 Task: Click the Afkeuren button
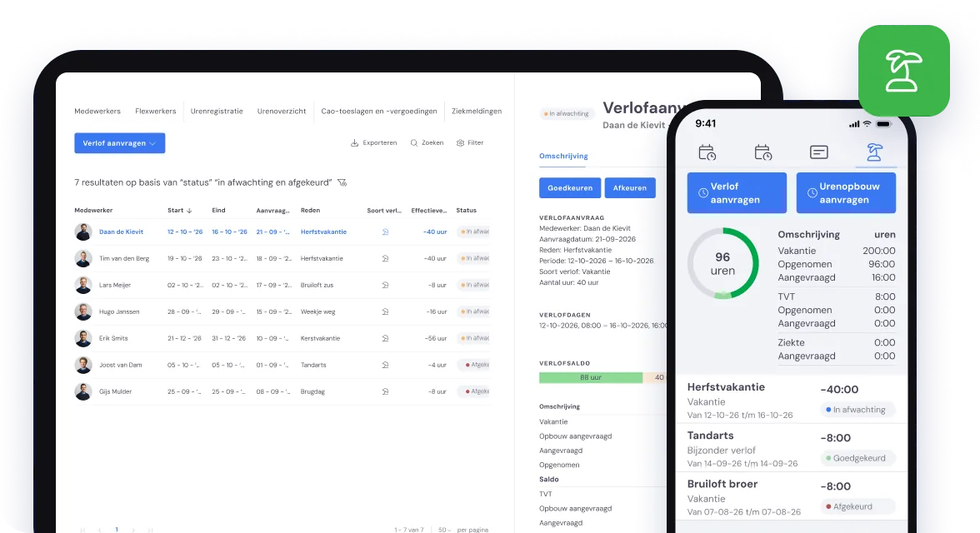[630, 188]
